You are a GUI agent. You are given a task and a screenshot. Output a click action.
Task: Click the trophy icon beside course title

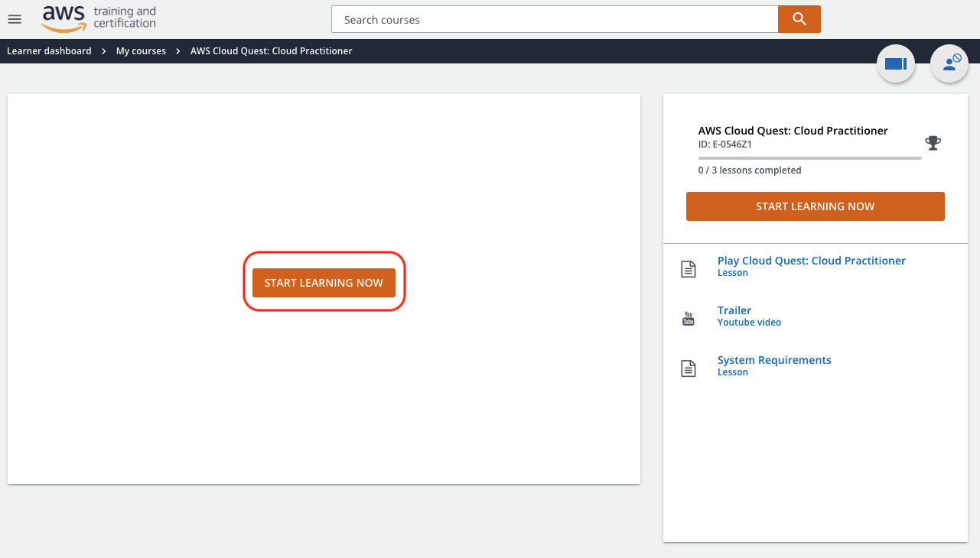coord(933,142)
